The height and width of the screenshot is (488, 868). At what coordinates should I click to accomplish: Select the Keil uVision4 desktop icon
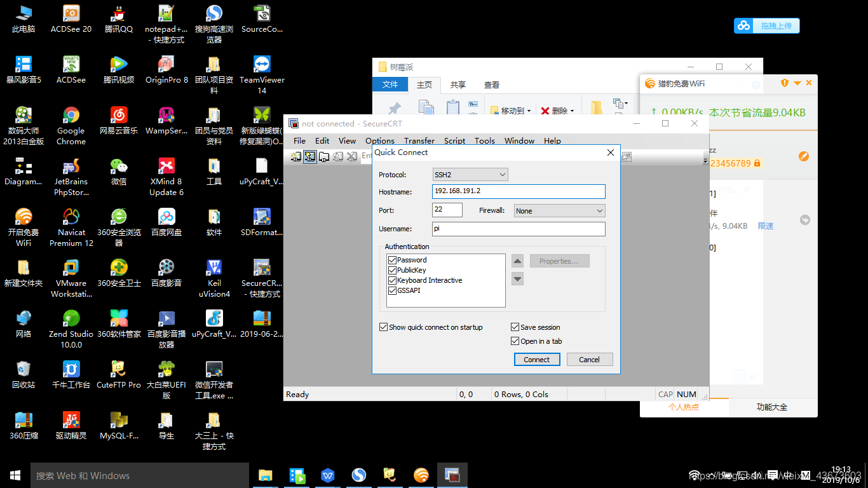(214, 278)
